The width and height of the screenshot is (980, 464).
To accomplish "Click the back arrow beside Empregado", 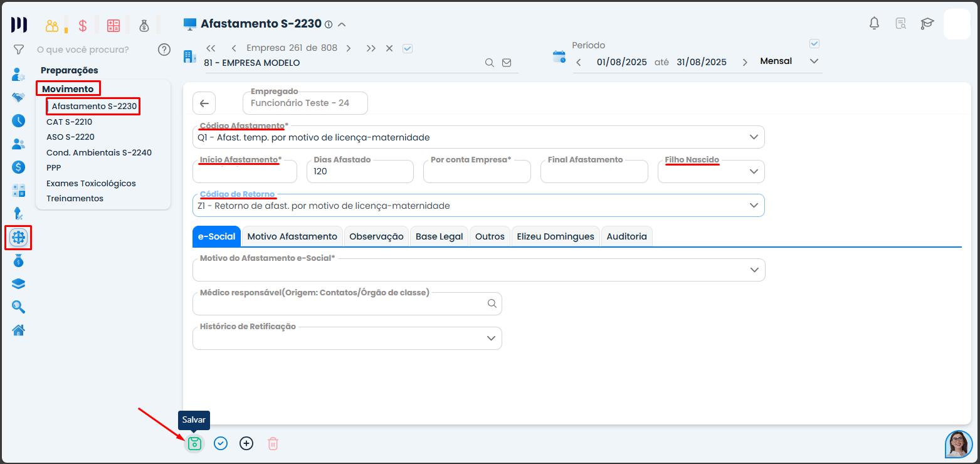I will point(204,103).
